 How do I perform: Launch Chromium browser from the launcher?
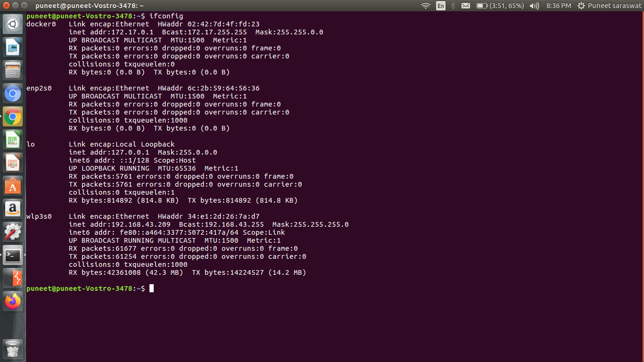pyautogui.click(x=13, y=94)
